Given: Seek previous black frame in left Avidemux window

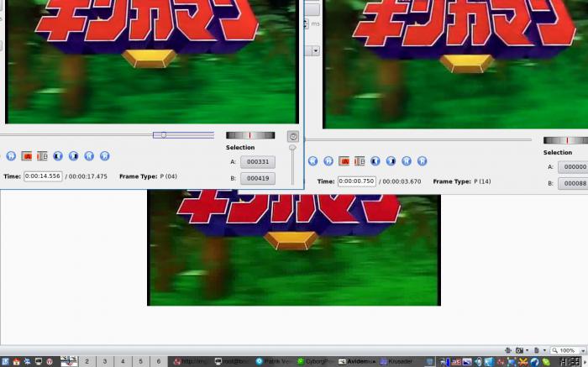Looking at the screenshot, I should (x=58, y=156).
